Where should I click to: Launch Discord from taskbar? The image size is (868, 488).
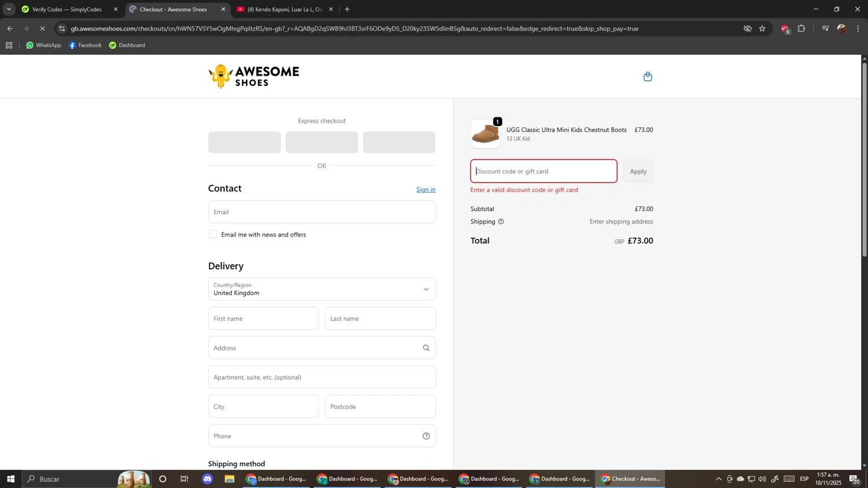[x=208, y=479]
